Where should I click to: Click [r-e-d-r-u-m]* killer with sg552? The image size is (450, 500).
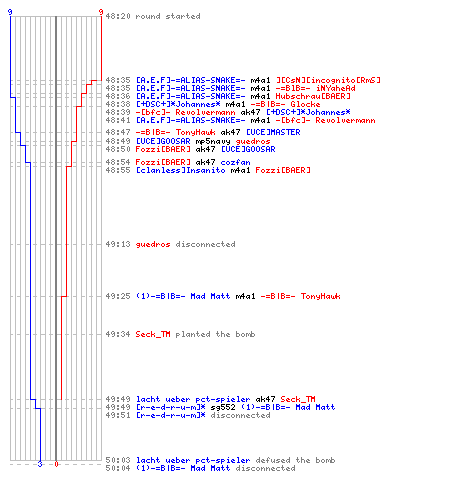pyautogui.click(x=170, y=407)
